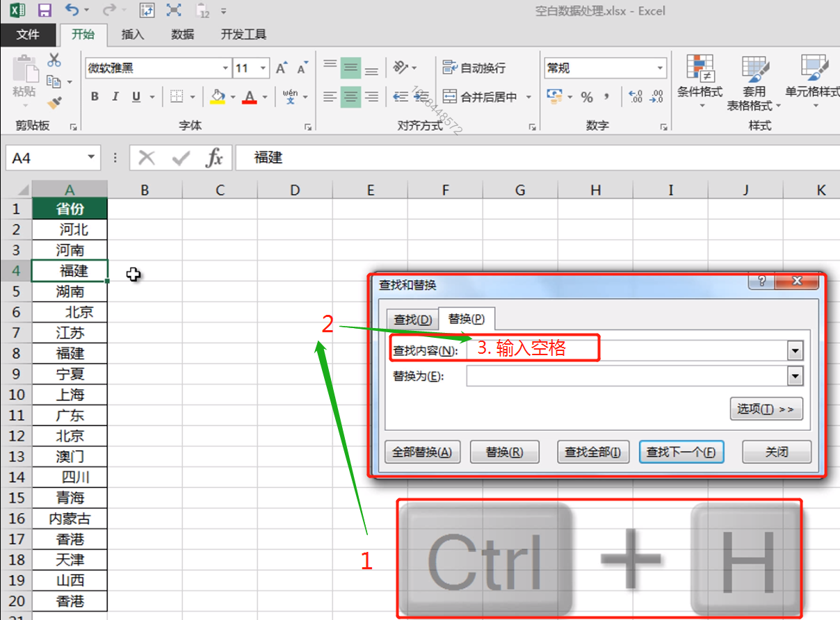Open the 条件格式 menu
Screen dimensions: 840x620
click(700, 81)
